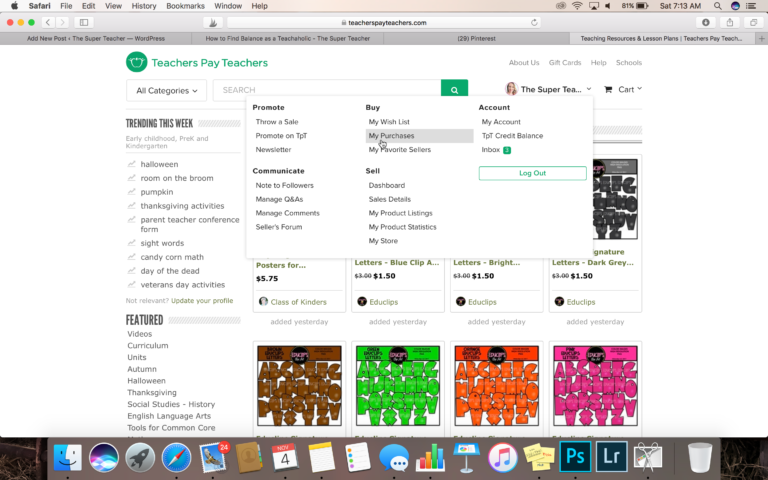768x480 pixels.
Task: Toggle Safari sidebar button in toolbar
Action: coord(84,22)
